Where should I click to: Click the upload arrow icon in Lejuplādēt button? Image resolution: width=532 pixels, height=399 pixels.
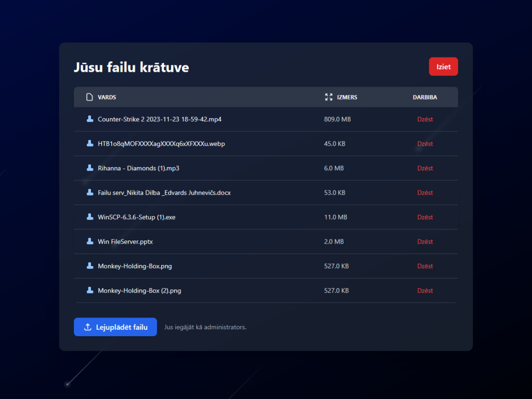(88, 327)
